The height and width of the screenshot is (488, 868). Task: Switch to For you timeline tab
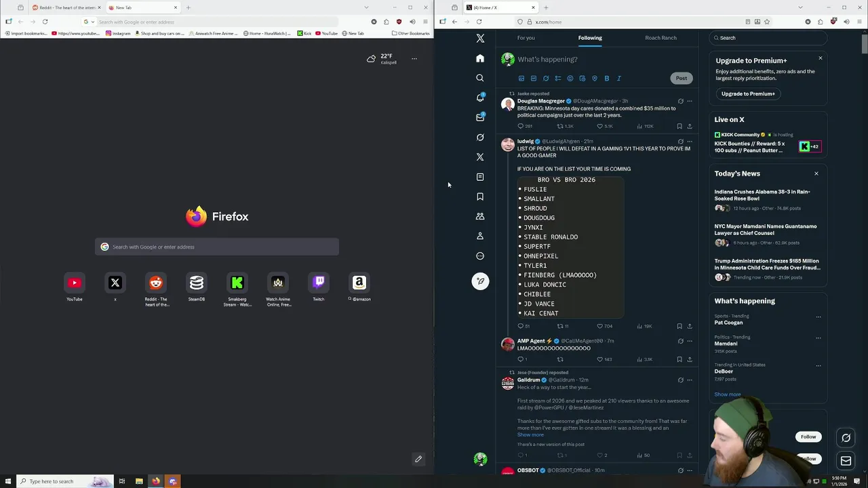pyautogui.click(x=526, y=38)
